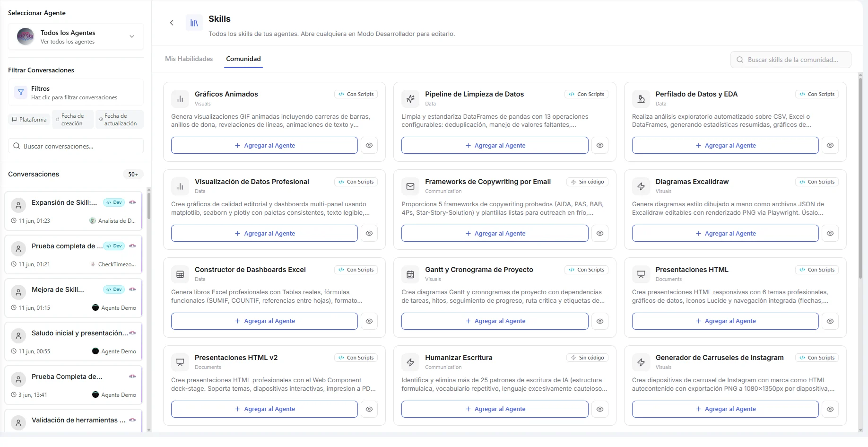Open the Fecha de creación filter
The height and width of the screenshot is (447, 868).
[72, 120]
